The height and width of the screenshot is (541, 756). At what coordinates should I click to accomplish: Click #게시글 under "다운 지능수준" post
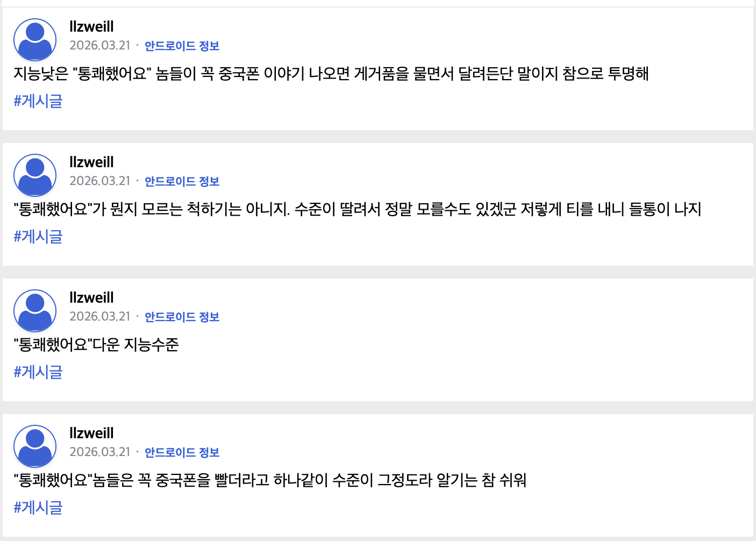(38, 372)
